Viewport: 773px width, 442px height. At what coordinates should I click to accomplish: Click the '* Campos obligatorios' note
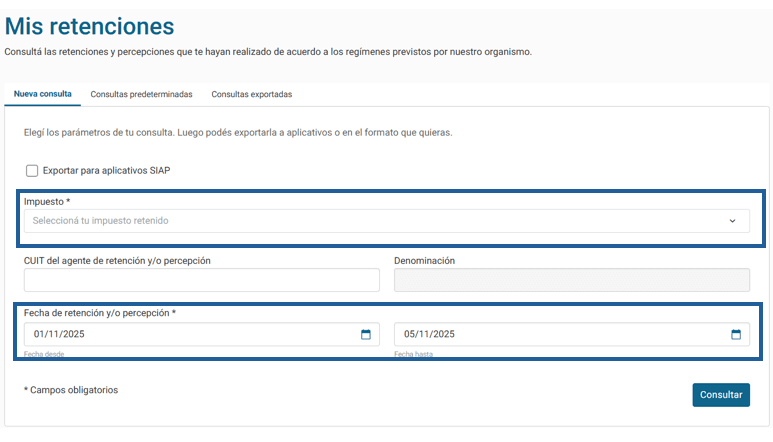coord(70,389)
